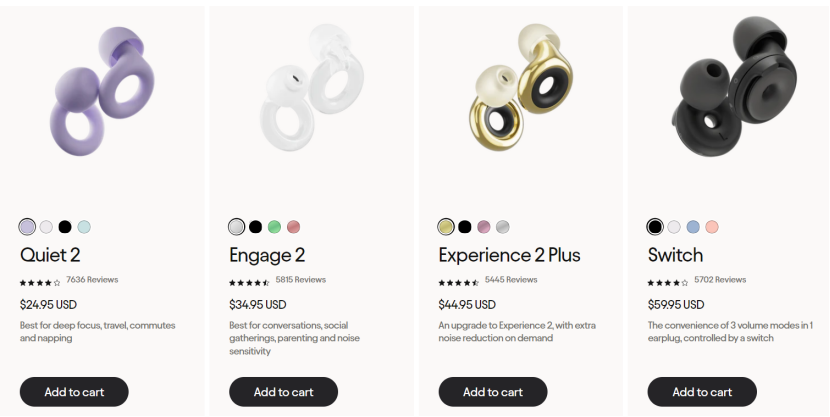Choose the black color swatch for Quiet 2
Viewport: 830px width, 417px height.
click(x=65, y=227)
